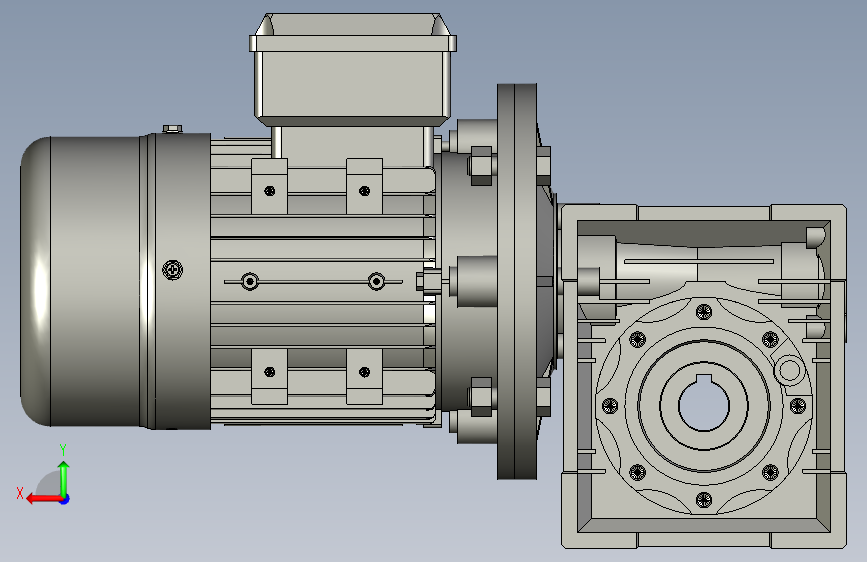Select the upper hex nut on the flange
The height and width of the screenshot is (562, 867).
pos(482,165)
